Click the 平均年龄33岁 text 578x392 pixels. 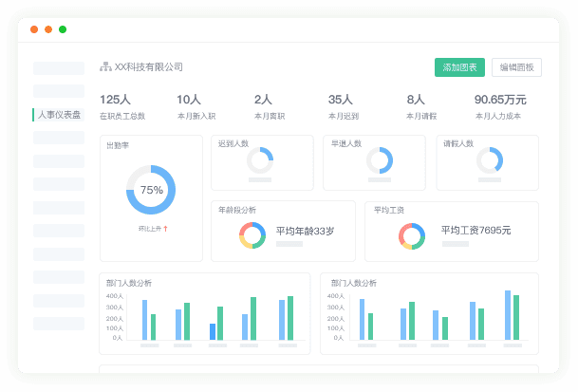click(x=305, y=231)
